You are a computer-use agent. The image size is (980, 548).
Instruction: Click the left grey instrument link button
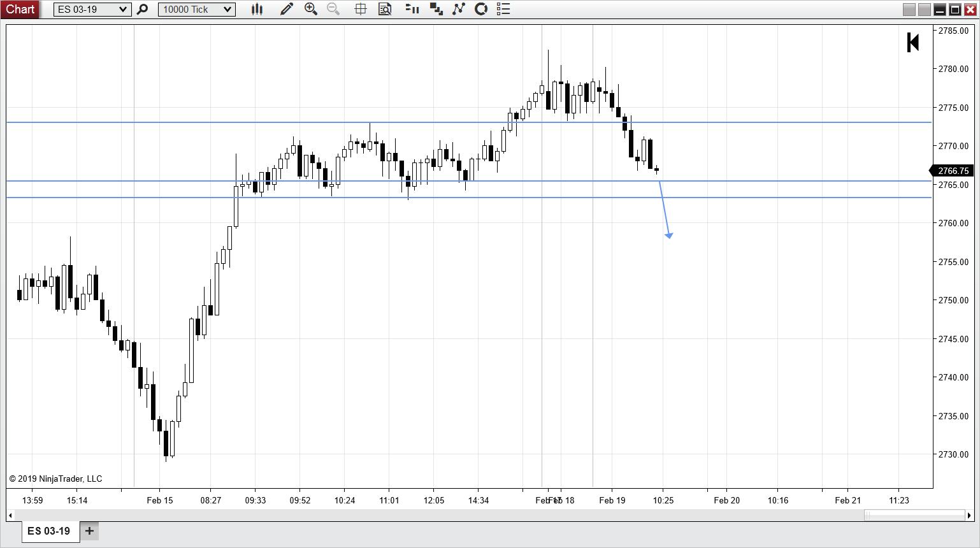(x=909, y=10)
